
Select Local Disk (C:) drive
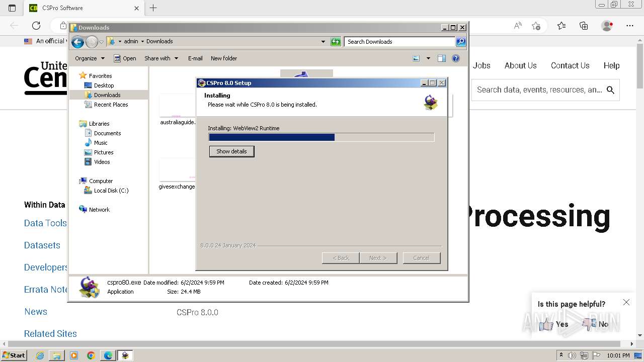[106, 191]
